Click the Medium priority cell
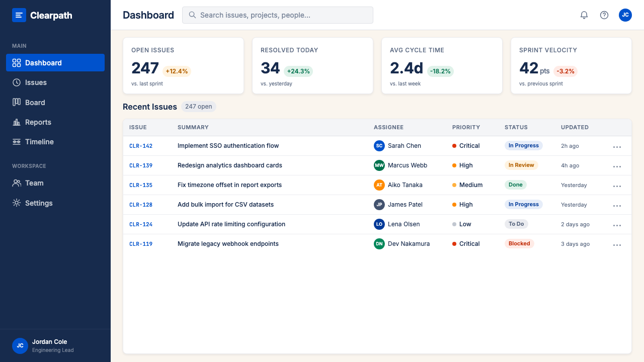644x362 pixels. pos(467,185)
